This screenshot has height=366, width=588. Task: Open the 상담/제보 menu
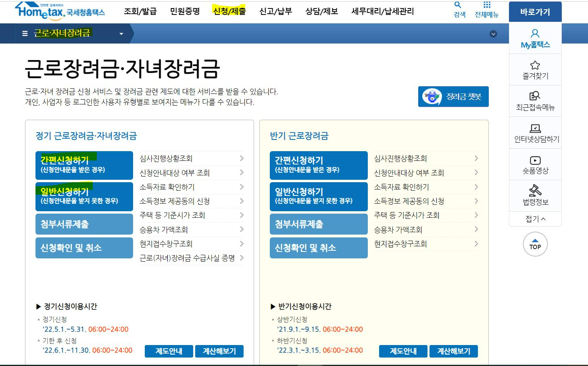point(321,11)
